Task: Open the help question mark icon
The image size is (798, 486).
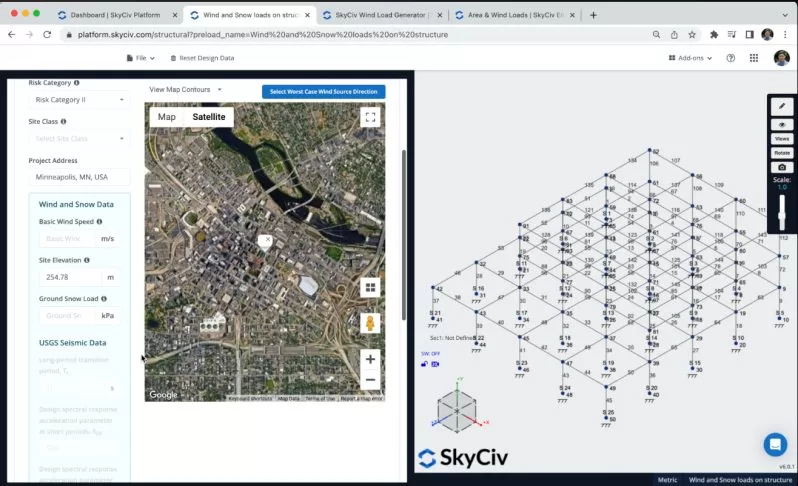Action: pyautogui.click(x=731, y=58)
